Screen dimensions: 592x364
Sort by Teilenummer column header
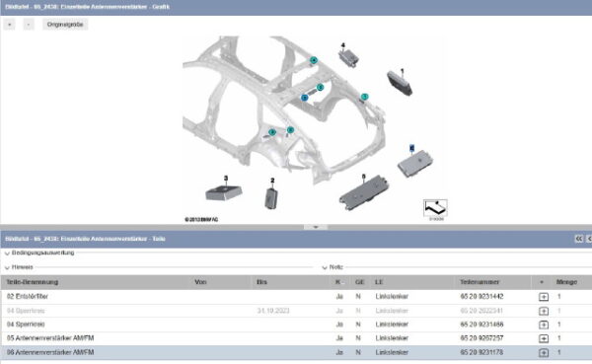coord(480,282)
